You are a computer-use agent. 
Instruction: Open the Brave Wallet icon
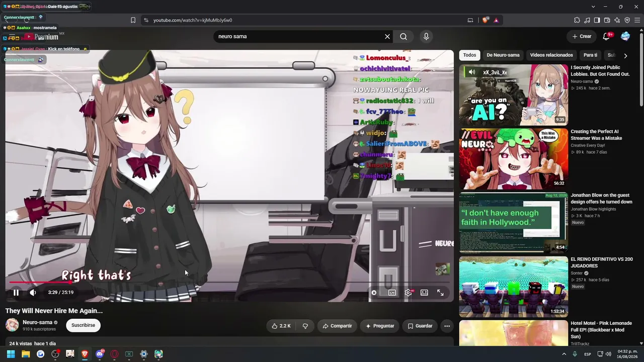point(607,20)
